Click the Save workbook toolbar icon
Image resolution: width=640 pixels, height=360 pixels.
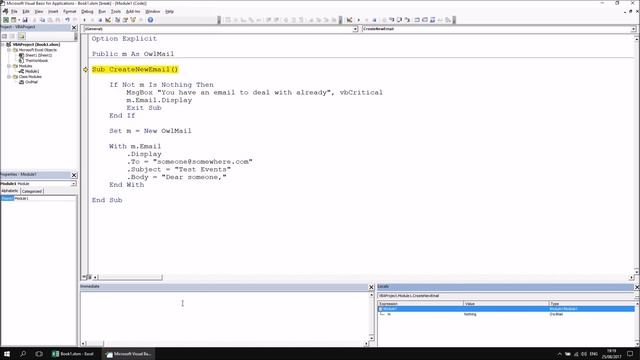pos(25,20)
